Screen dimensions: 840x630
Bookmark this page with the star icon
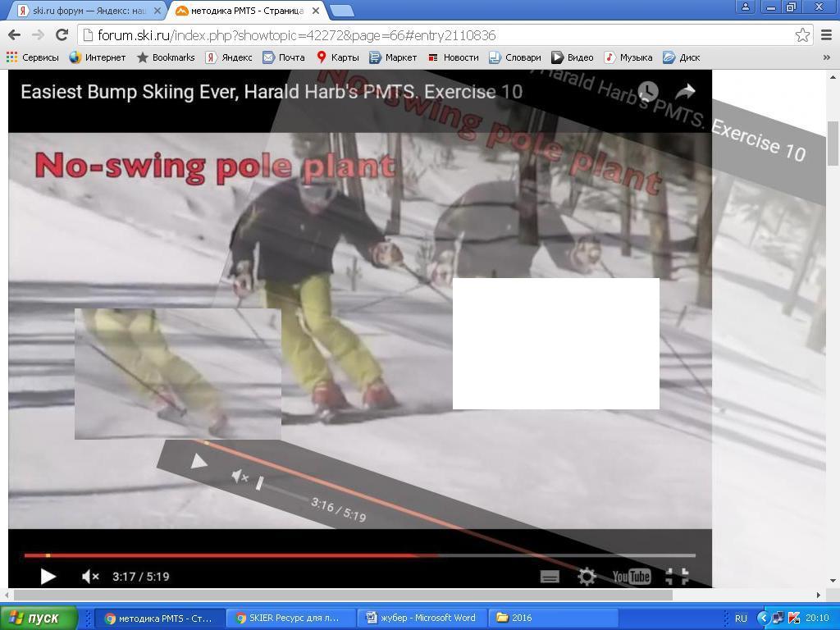(x=802, y=35)
